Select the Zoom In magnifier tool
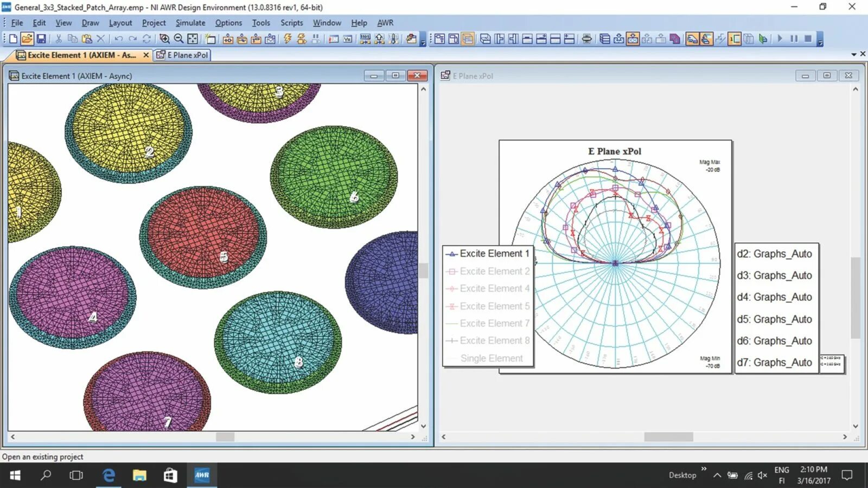The width and height of the screenshot is (868, 488). pos(164,38)
